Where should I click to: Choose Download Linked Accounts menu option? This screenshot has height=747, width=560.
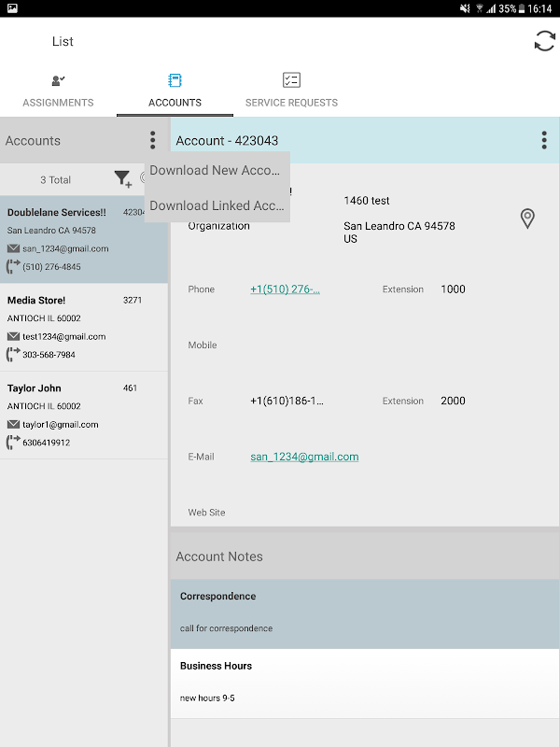click(x=217, y=206)
